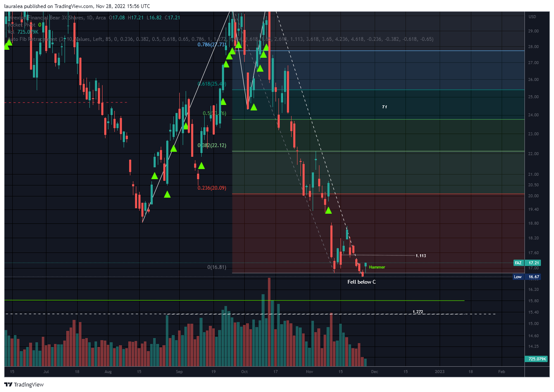Click the TradingView logo at bottom
Screen dimensions: 554x392
[x=24, y=384]
